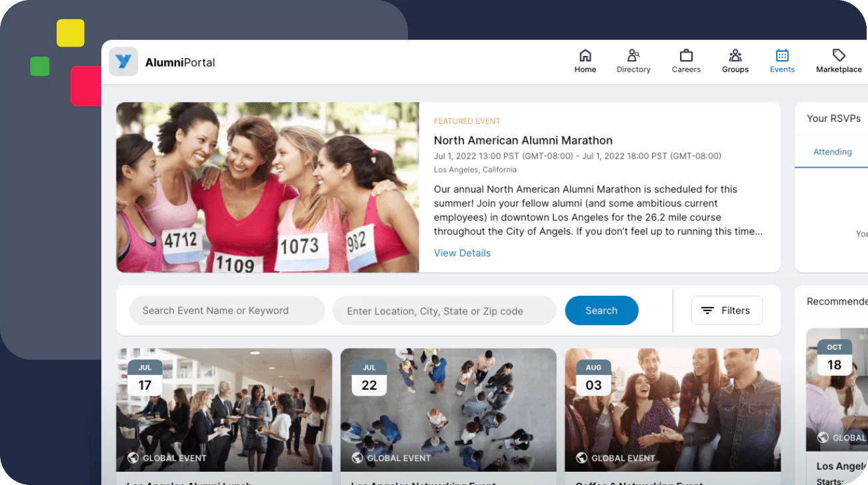This screenshot has height=485, width=868.
Task: Open View Details for the Alumni Marathon
Action: 462,252
